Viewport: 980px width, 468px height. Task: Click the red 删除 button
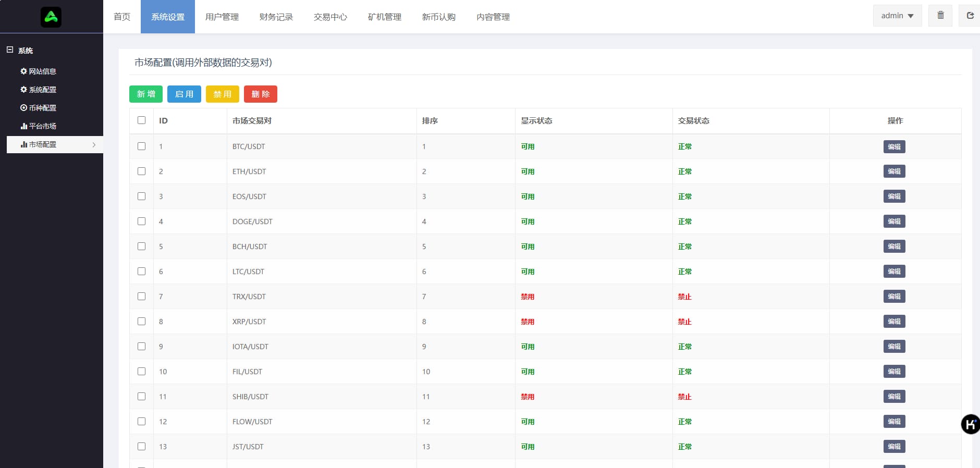(x=261, y=94)
